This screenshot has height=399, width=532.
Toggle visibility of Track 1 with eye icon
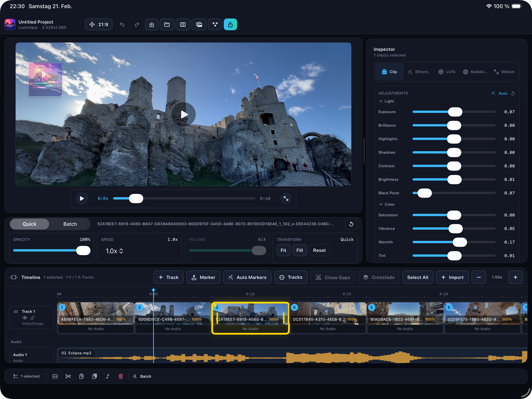(x=25, y=318)
